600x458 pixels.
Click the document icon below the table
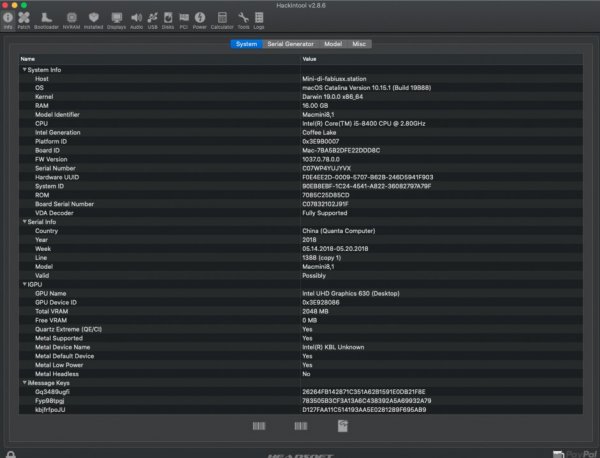click(343, 426)
